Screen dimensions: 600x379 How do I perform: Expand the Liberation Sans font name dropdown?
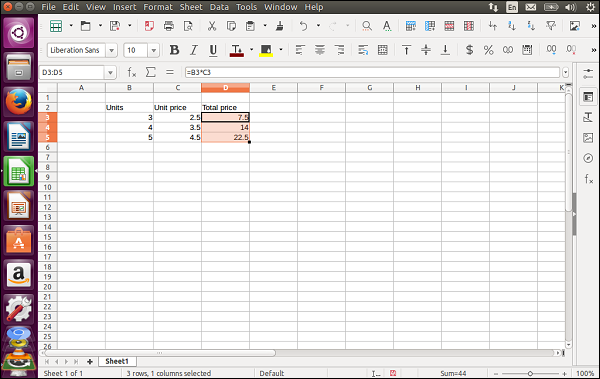pyautogui.click(x=111, y=50)
